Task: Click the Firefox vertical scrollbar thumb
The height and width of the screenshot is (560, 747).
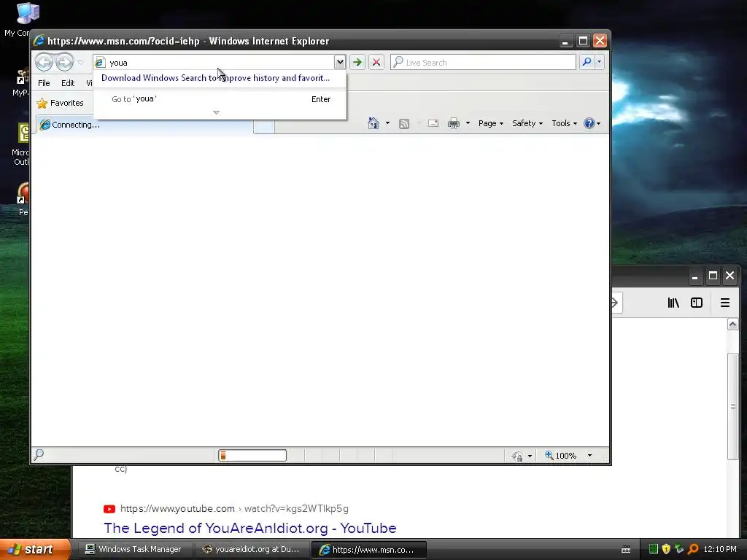Action: (732, 406)
